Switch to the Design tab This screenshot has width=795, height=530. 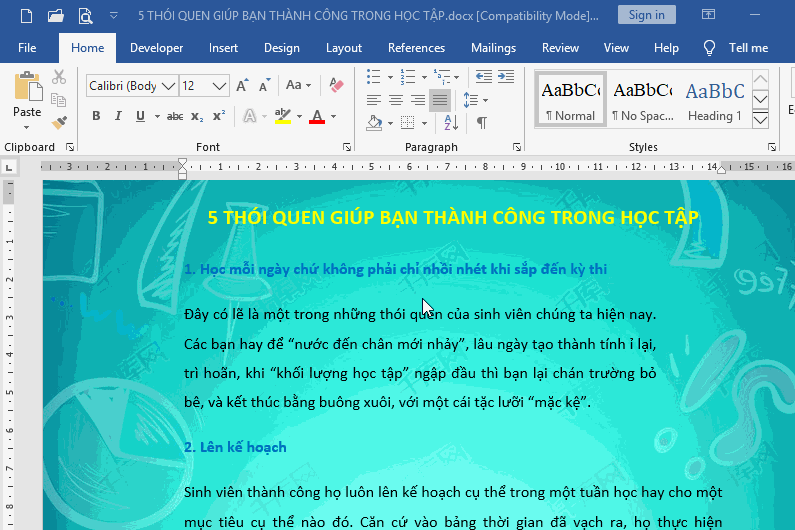(281, 48)
